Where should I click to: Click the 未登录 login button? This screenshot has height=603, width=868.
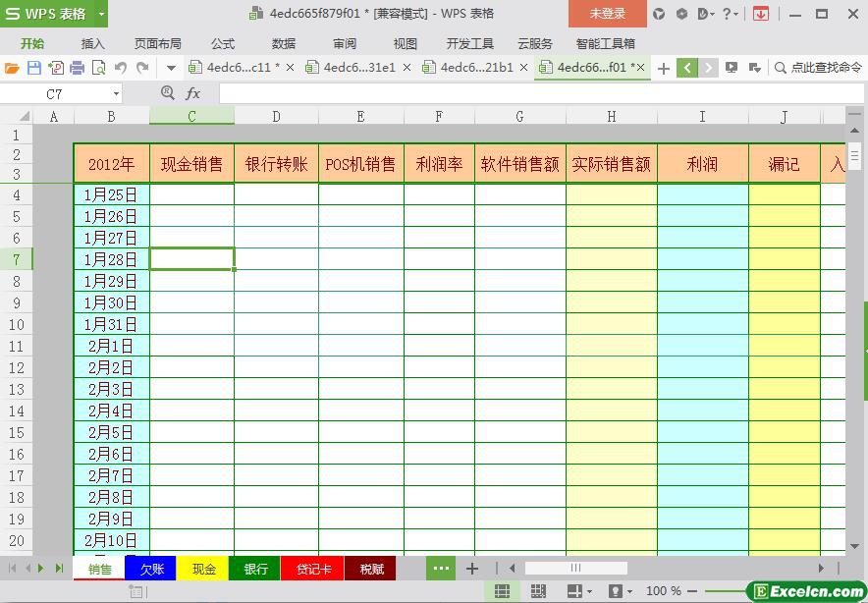coord(607,14)
